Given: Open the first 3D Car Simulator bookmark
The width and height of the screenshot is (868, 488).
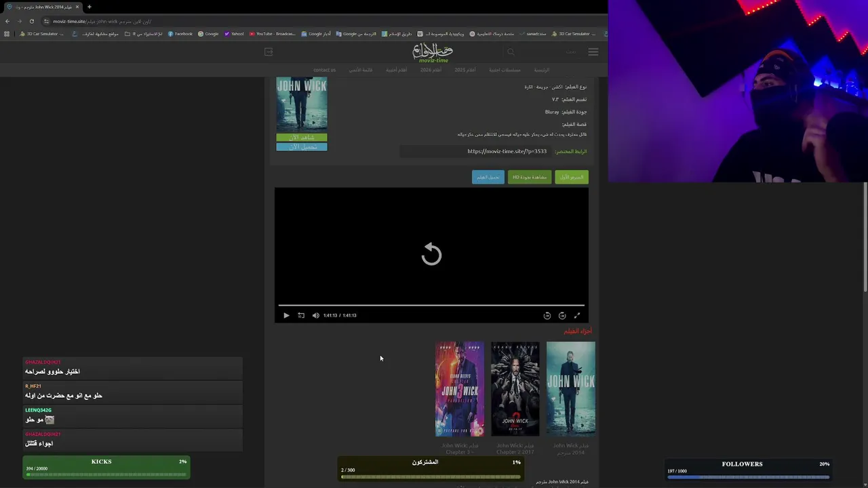Looking at the screenshot, I should point(41,34).
